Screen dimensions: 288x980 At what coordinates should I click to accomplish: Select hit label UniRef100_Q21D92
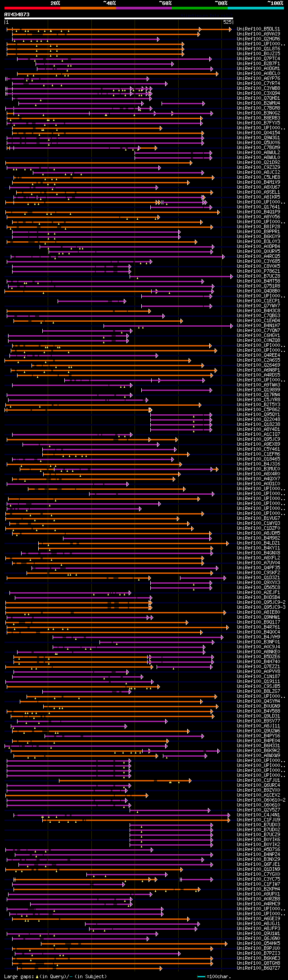tap(258, 163)
